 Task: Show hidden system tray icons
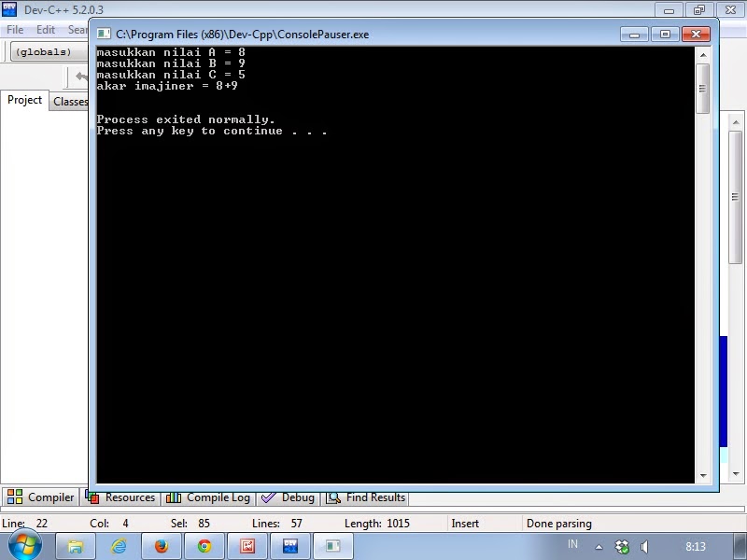599,547
